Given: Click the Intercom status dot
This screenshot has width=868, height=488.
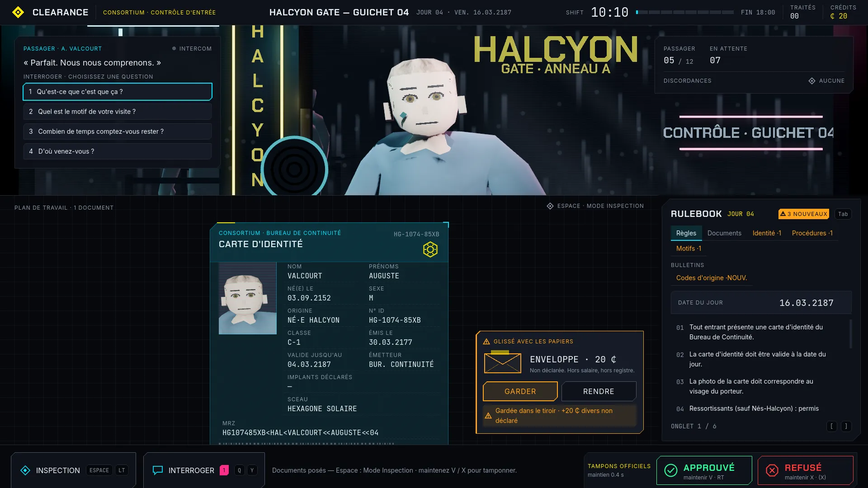Looking at the screenshot, I should [174, 48].
